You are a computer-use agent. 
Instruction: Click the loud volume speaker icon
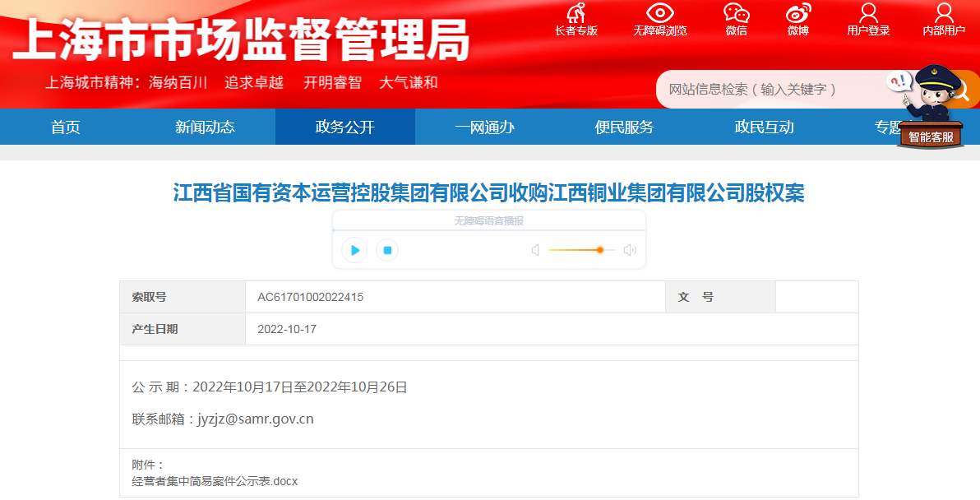coord(630,250)
